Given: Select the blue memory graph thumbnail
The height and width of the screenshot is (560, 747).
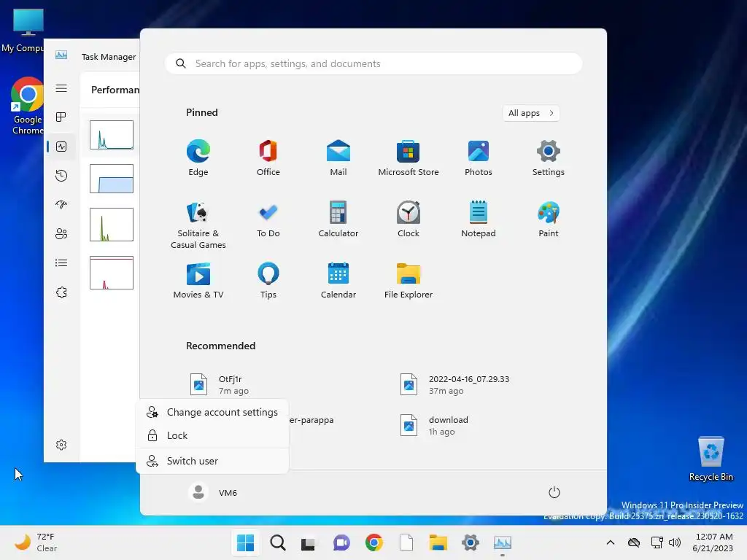Looking at the screenshot, I should click(112, 179).
